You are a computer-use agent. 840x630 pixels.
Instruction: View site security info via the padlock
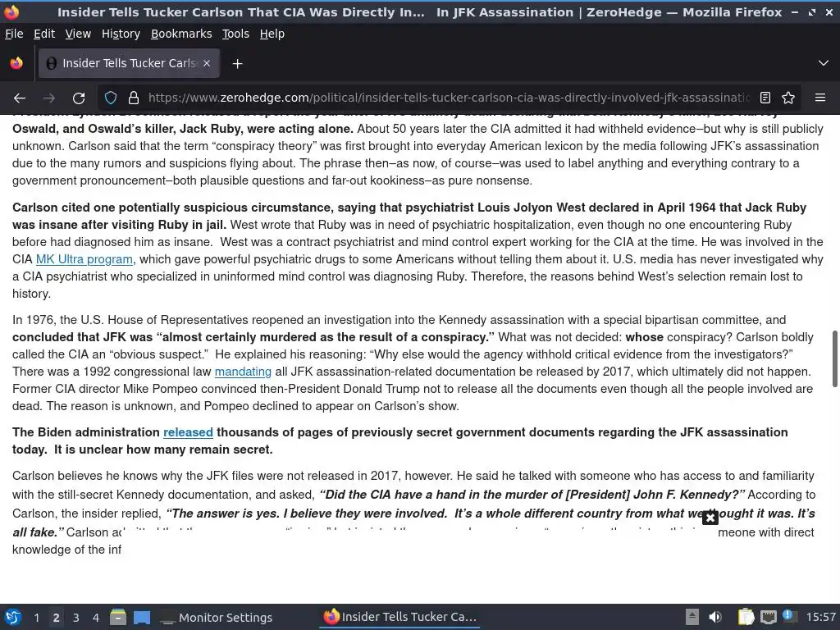pos(134,98)
